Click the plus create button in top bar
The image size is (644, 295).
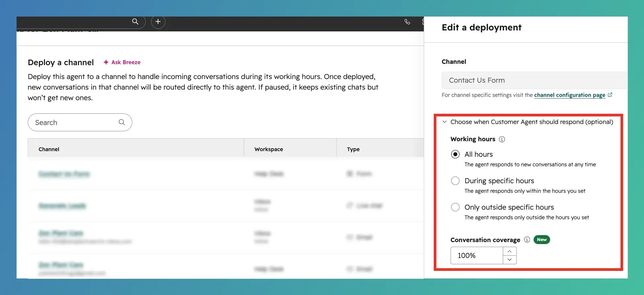click(158, 22)
